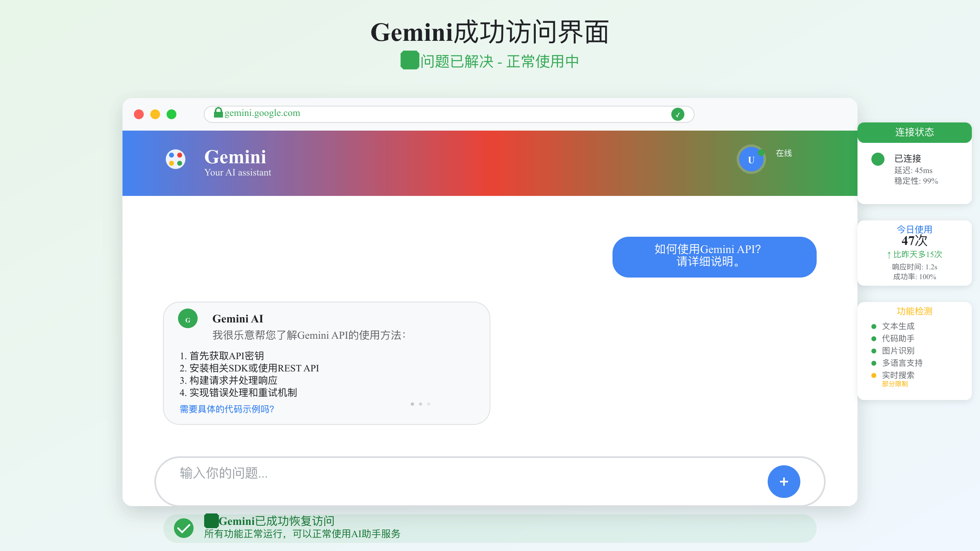Click the 成功率: 100% value
The width and height of the screenshot is (980, 551).
coord(915,277)
